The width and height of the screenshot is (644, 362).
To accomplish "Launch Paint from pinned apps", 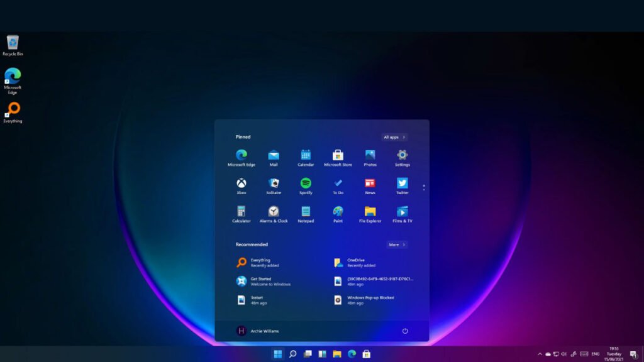I will point(338,214).
